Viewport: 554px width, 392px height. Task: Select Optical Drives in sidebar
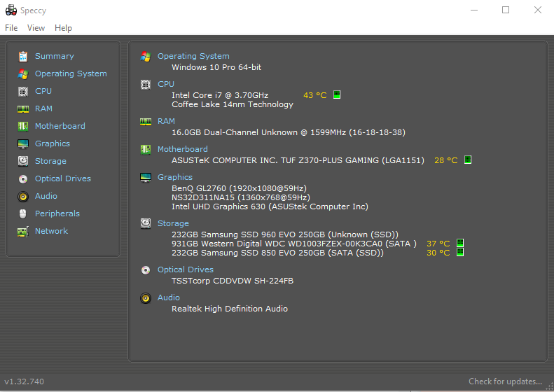tap(63, 178)
